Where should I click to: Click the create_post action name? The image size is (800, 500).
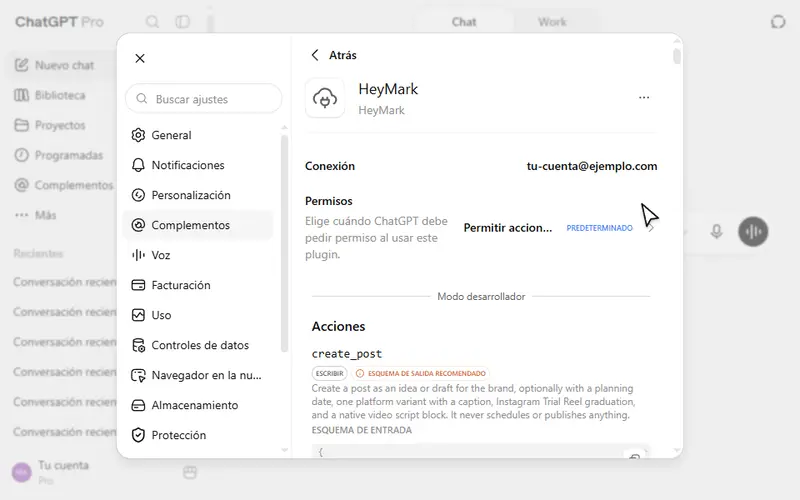point(347,354)
